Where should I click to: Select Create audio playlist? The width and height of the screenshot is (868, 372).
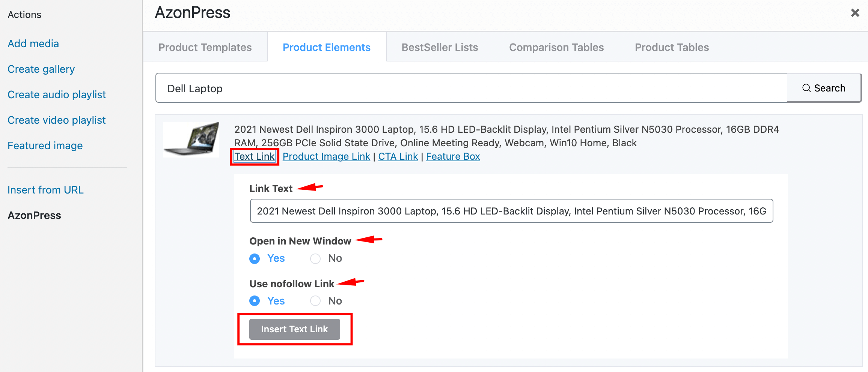(57, 94)
